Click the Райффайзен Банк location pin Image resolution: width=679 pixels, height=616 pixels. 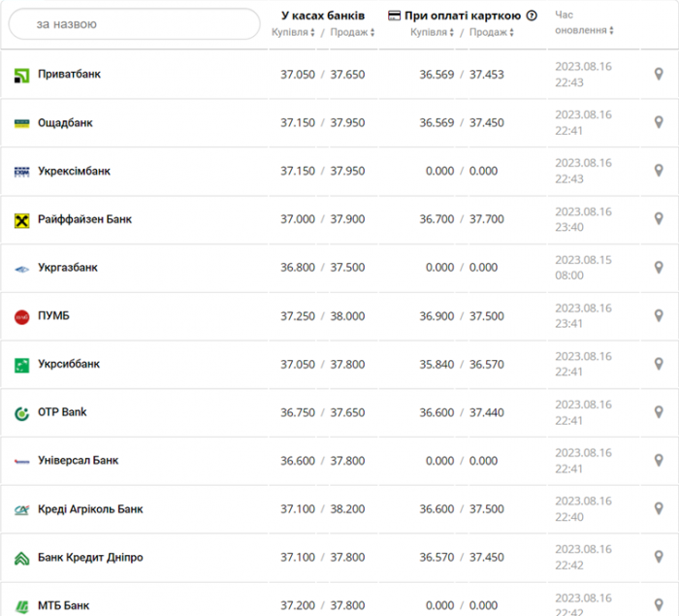659,219
